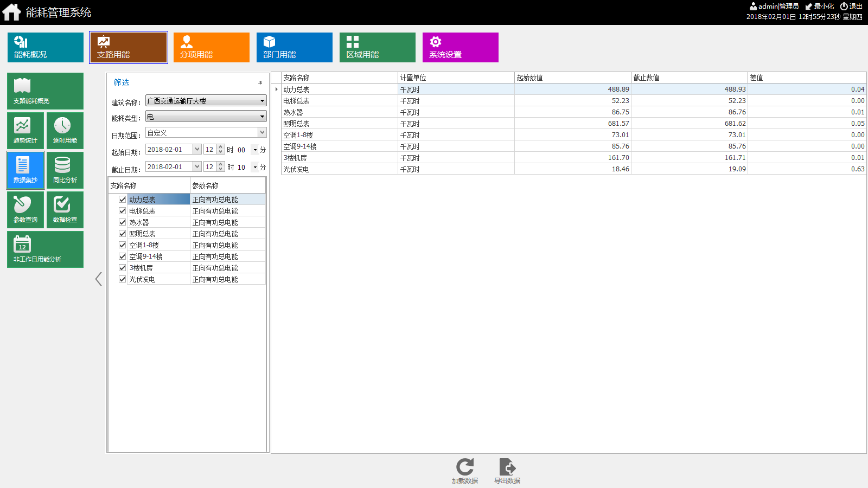Screen dimensions: 868x488
Task: Click the 导出数据 export icon
Action: click(507, 467)
